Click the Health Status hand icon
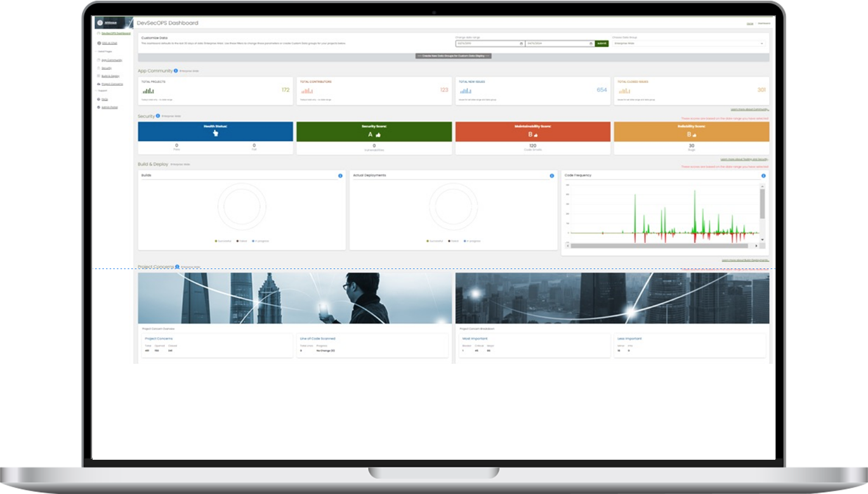 216,134
